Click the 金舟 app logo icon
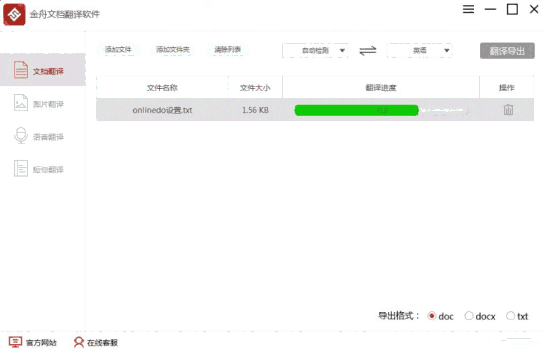 pos(14,14)
